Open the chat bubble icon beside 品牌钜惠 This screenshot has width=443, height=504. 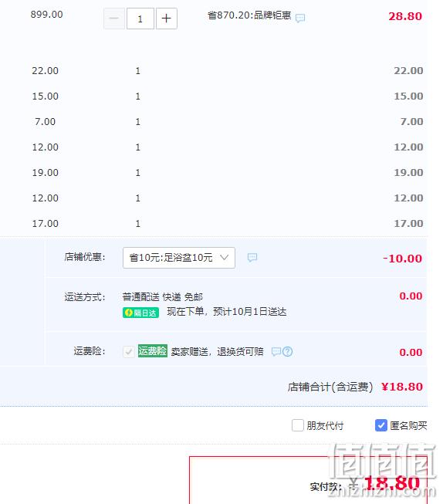(x=300, y=18)
